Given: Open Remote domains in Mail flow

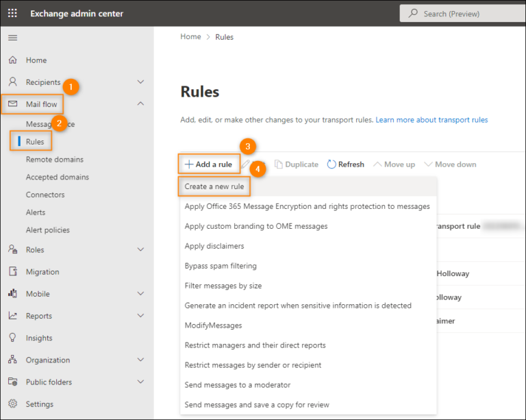Looking at the screenshot, I should click(55, 160).
